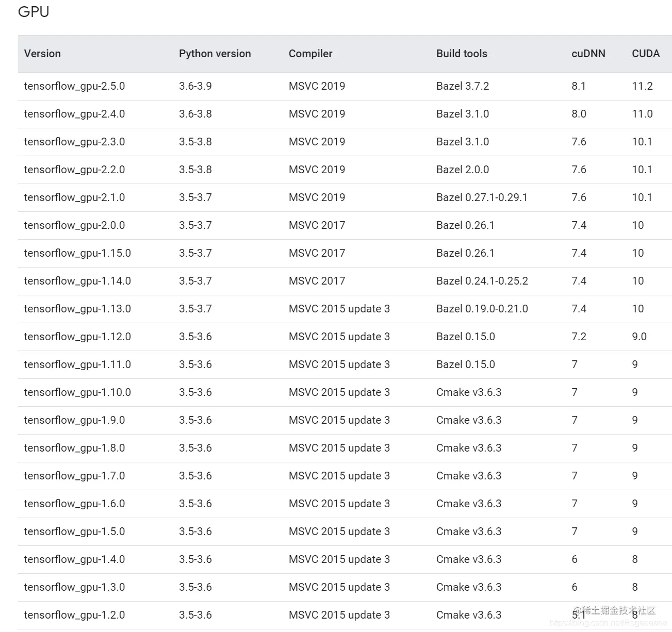Click cuDNN value 8.1
672x632 pixels.
tap(579, 86)
